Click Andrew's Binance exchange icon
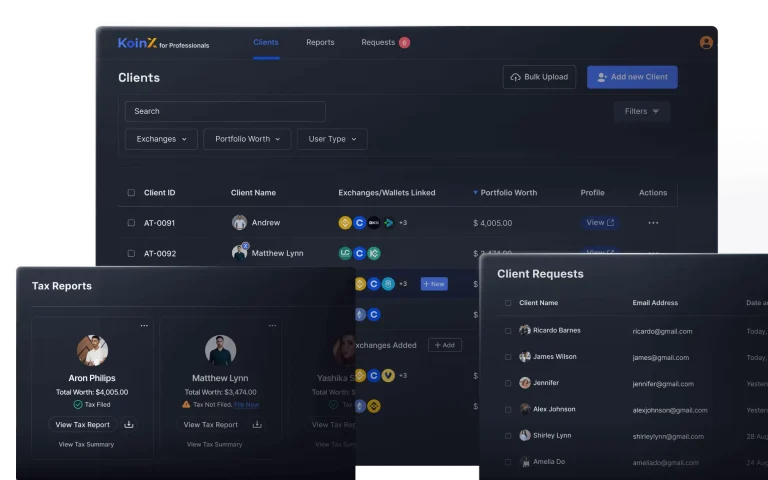This screenshot has width=768, height=480. click(x=345, y=223)
